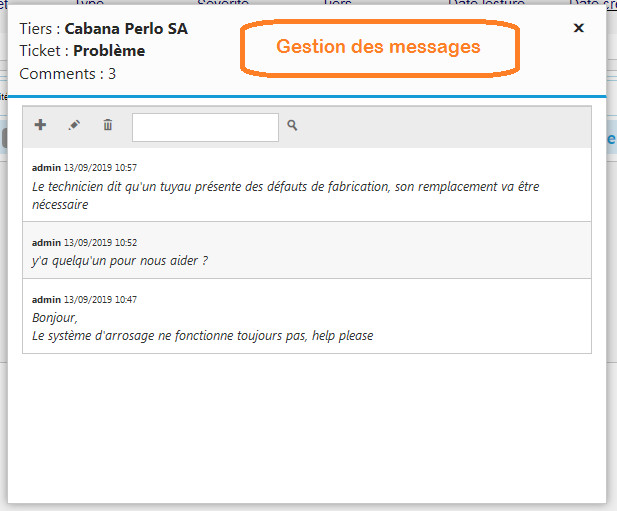Focus the message search text field
617x511 pixels.
click(x=205, y=127)
